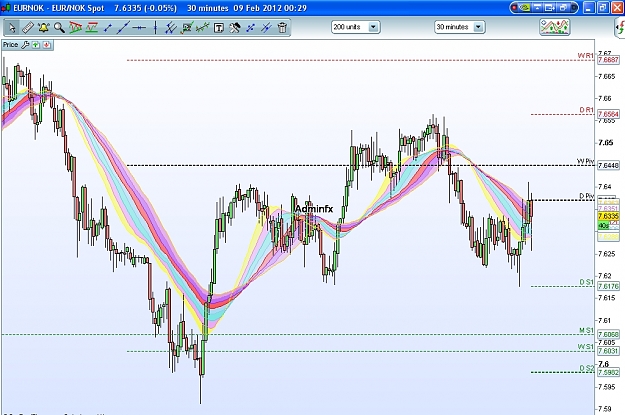The height and width of the screenshot is (415, 625).
Task: Select the cursor pointer tool
Action: pos(12,28)
